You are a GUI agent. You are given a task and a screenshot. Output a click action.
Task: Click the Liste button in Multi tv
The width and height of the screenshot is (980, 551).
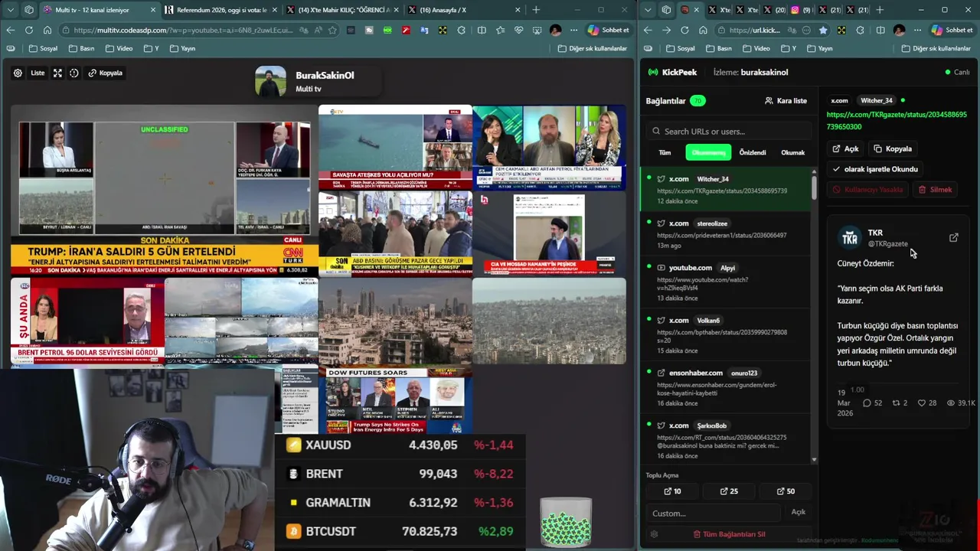tap(38, 73)
